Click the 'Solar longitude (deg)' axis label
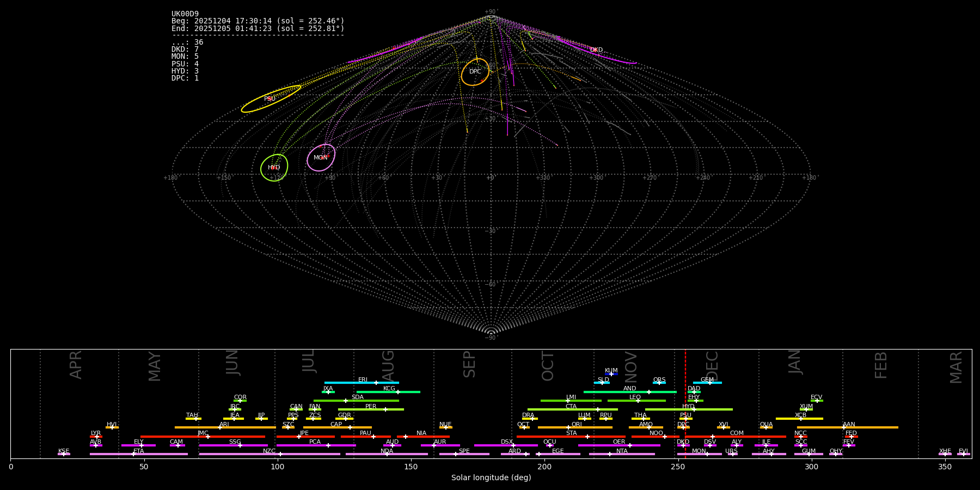980x490 pixels. (x=491, y=477)
